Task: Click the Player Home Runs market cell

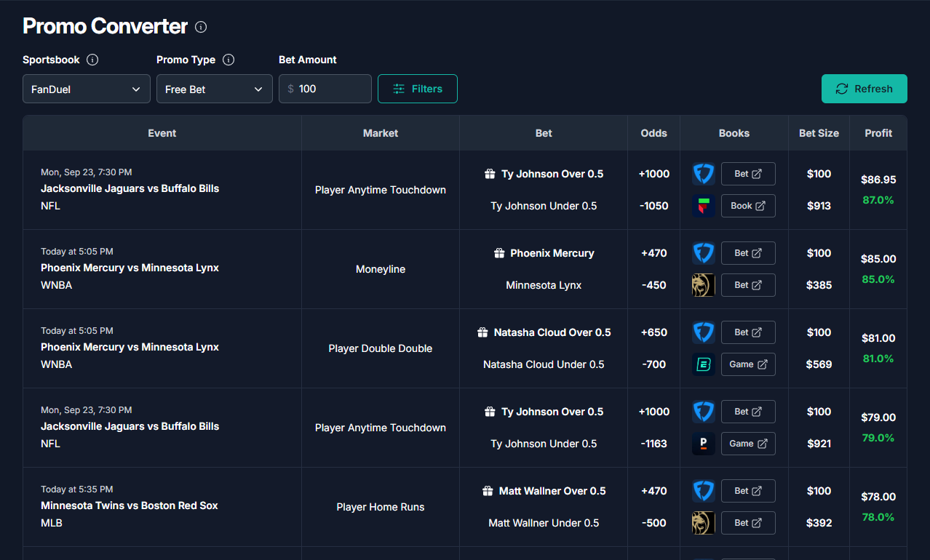Action: coord(381,507)
